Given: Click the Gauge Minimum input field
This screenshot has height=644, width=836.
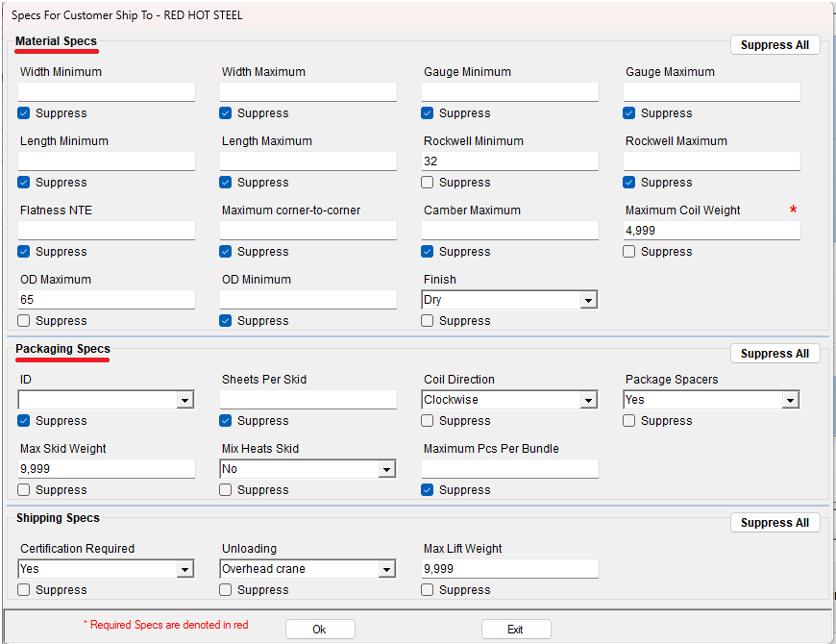Looking at the screenshot, I should pos(510,91).
